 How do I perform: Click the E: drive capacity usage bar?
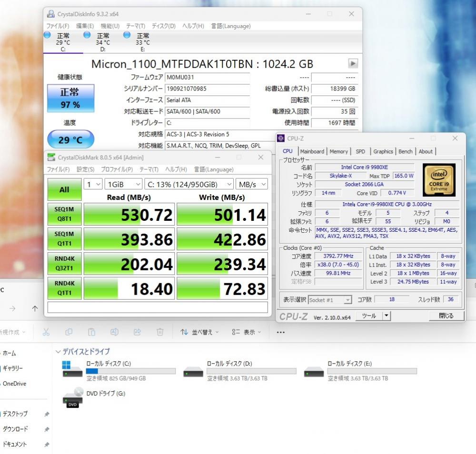tap(372, 371)
